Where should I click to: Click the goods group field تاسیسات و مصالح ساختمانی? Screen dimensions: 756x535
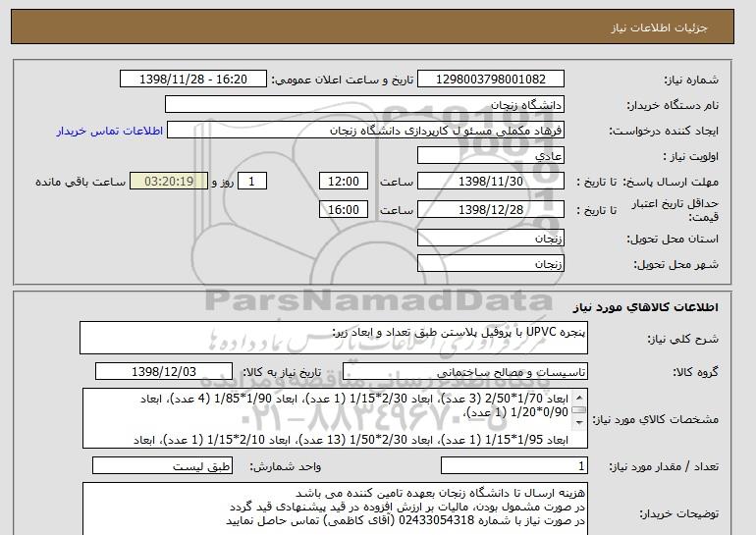click(464, 372)
